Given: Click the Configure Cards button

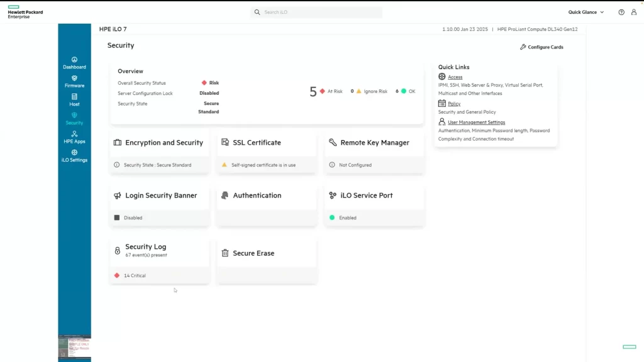Looking at the screenshot, I should [x=541, y=47].
